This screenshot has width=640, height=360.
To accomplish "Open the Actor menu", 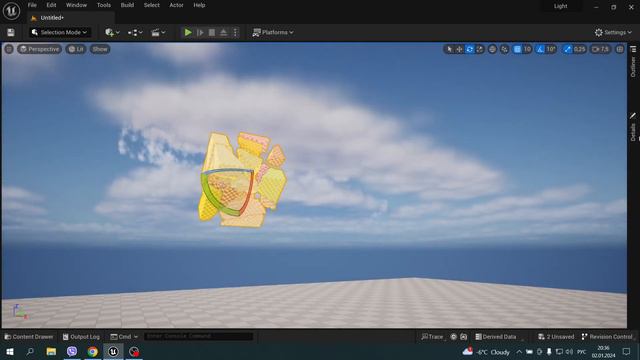I will click(176, 5).
